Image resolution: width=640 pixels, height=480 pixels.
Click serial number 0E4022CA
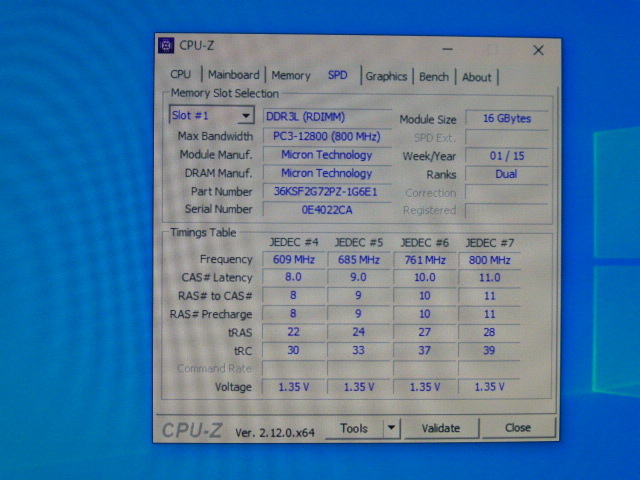(x=327, y=210)
